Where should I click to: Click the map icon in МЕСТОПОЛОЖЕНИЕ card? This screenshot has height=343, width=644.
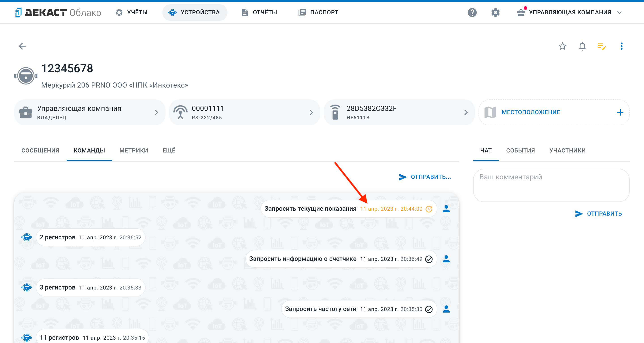click(x=490, y=112)
